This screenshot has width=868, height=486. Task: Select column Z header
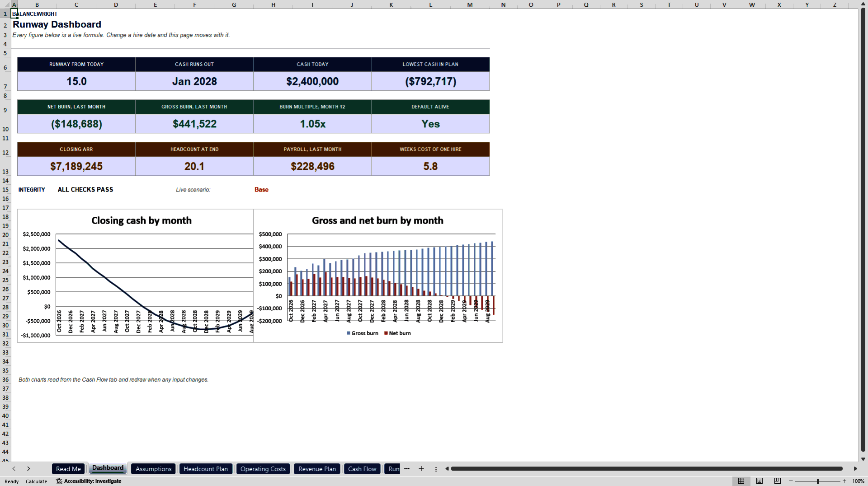[835, 5]
